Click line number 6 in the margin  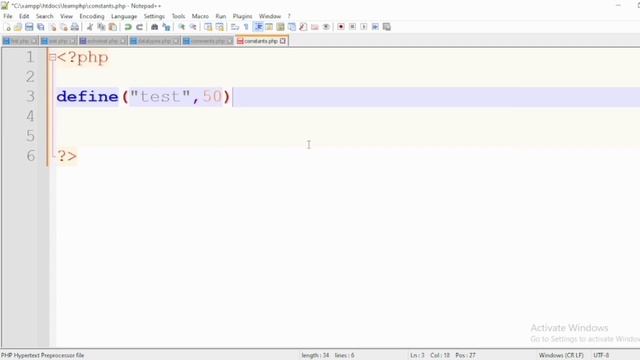[x=31, y=156]
